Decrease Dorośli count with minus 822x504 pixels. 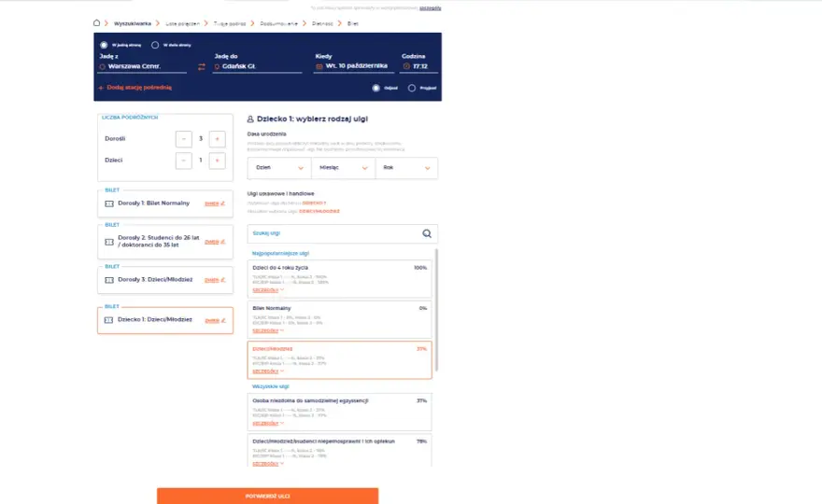coord(183,139)
